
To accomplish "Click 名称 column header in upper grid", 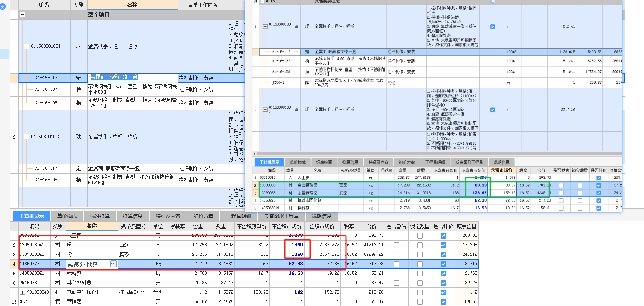I will [x=132, y=5].
